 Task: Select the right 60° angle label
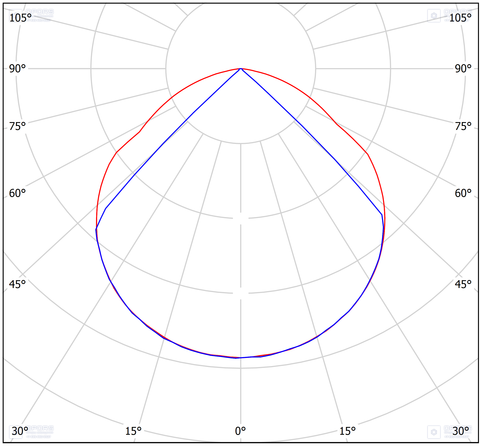coord(463,193)
